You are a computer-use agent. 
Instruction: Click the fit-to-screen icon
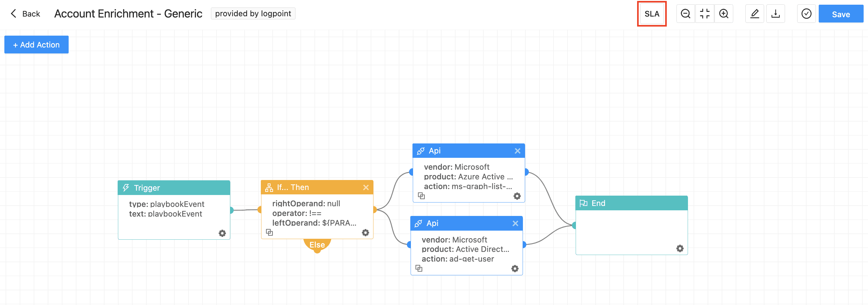[705, 14]
